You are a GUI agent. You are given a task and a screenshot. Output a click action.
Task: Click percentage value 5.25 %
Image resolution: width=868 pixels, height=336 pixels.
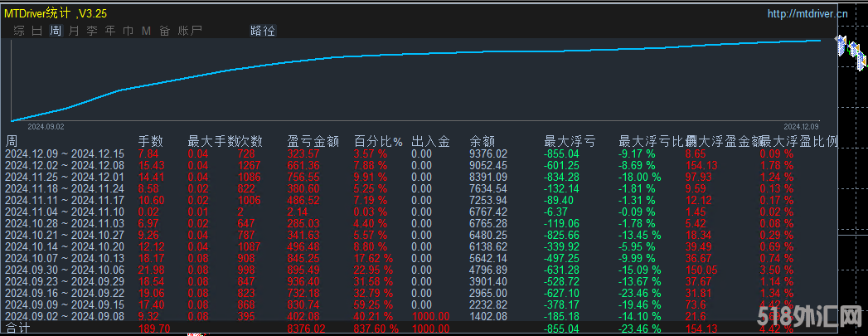pyautogui.click(x=372, y=189)
